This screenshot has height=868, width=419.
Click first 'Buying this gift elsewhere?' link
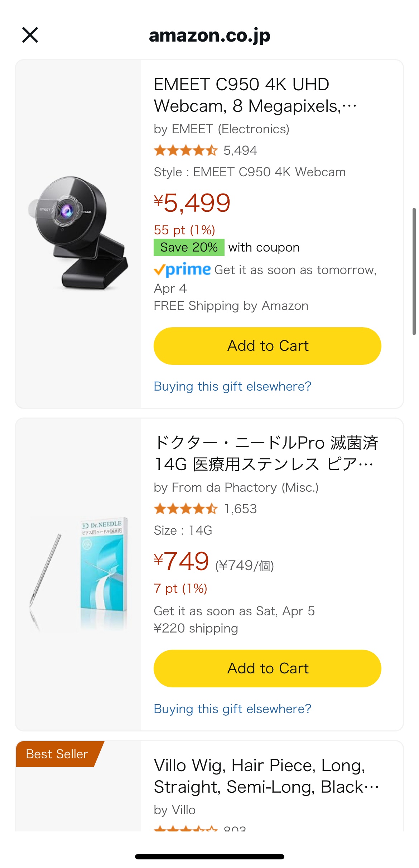[232, 386]
